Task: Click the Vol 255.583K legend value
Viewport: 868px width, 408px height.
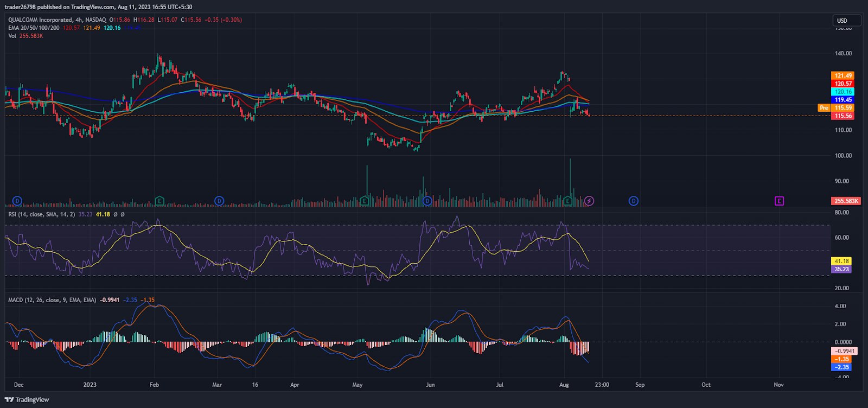Action: (x=31, y=36)
